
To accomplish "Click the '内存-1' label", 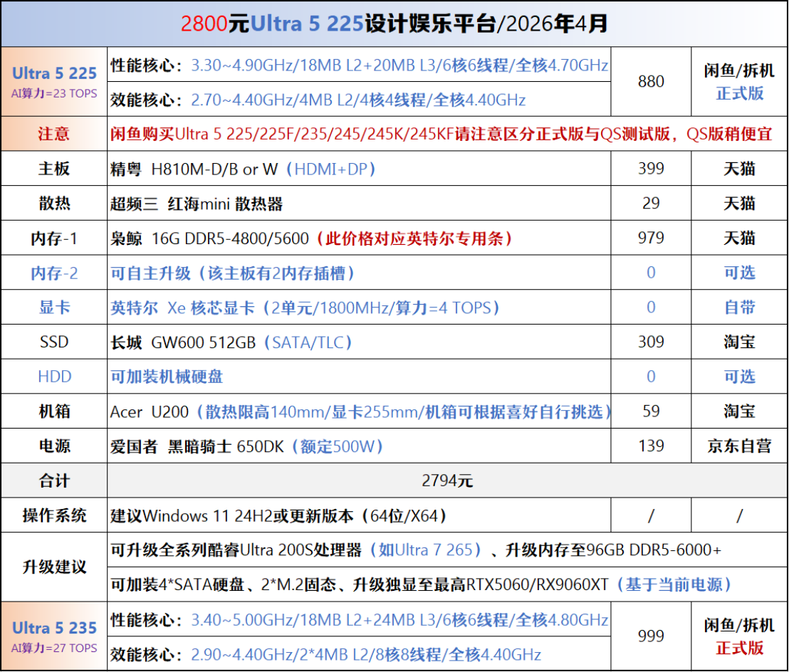I will pyautogui.click(x=54, y=238).
